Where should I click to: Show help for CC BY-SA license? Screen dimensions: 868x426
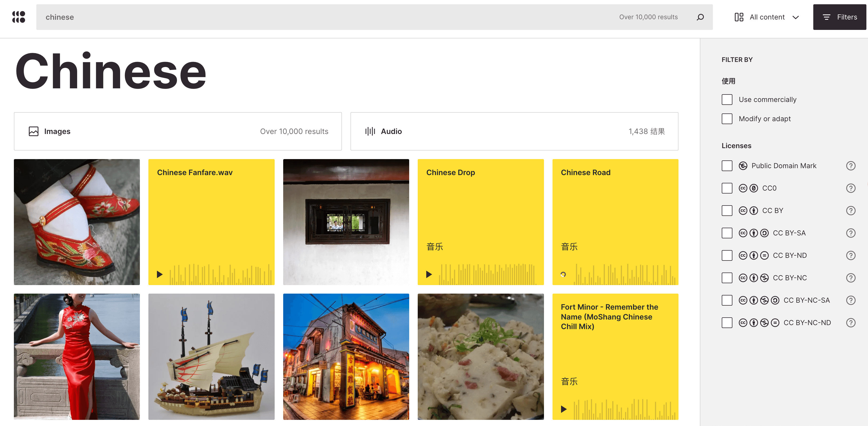[x=850, y=233]
